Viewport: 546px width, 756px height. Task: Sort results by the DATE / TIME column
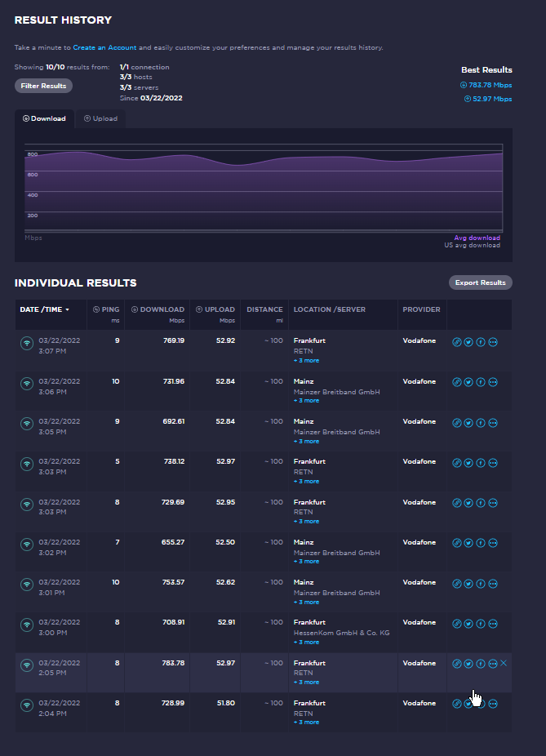(43, 310)
